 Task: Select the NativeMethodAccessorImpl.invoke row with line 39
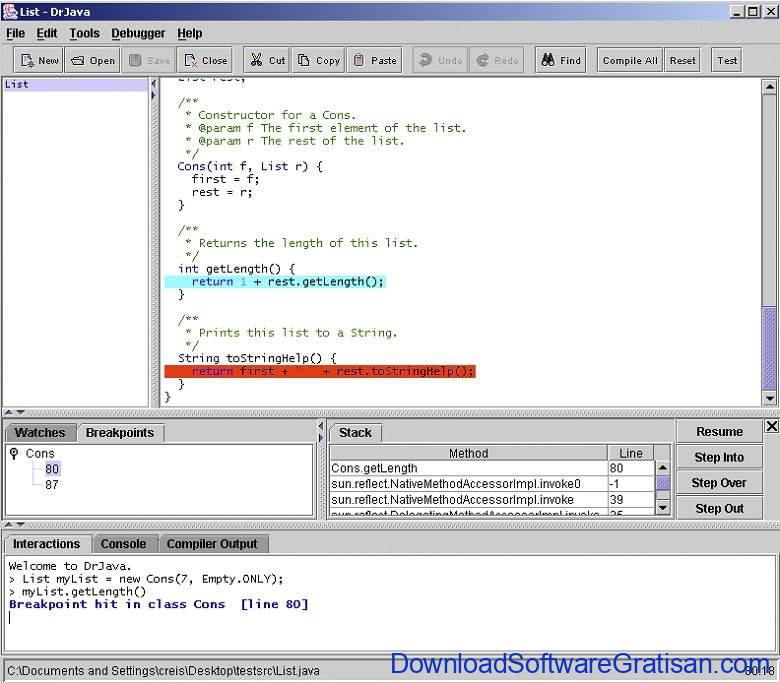coord(492,499)
